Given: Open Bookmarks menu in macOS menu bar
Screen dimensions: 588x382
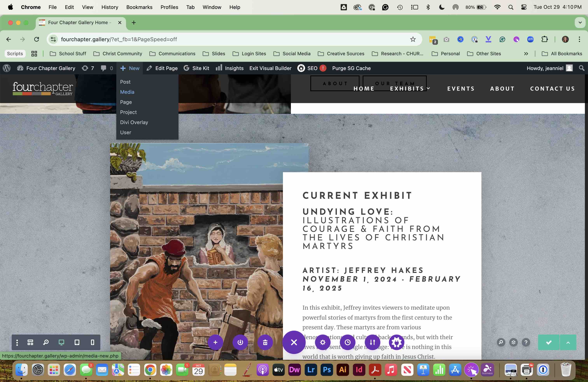Looking at the screenshot, I should tap(139, 7).
